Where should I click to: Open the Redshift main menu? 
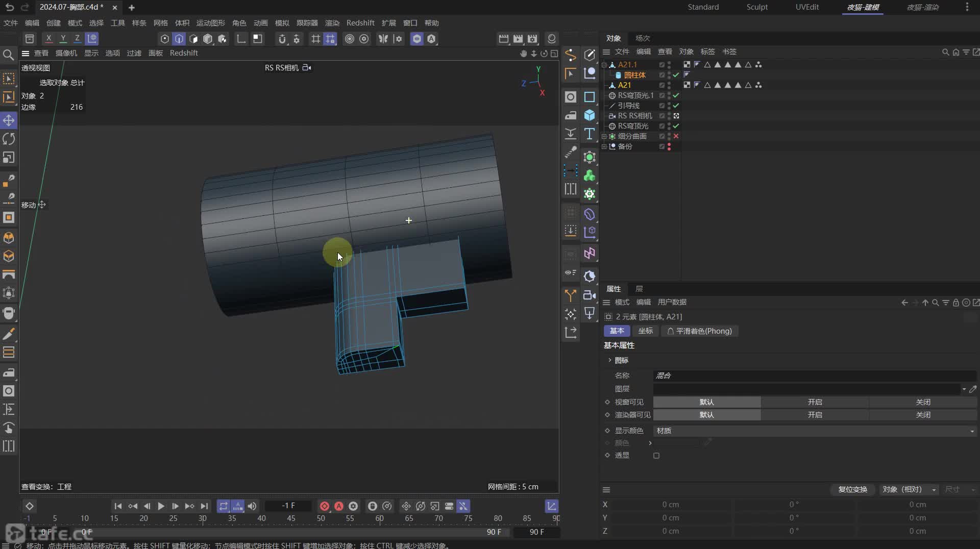360,23
